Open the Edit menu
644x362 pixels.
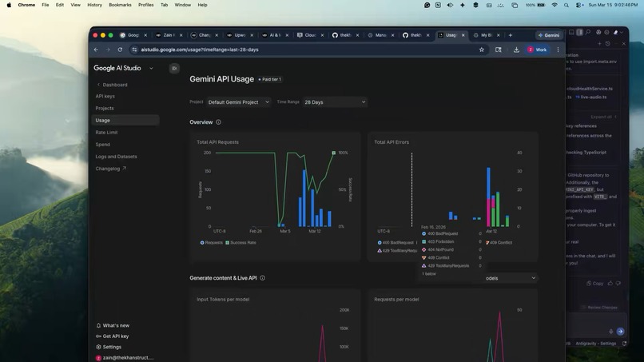click(60, 5)
